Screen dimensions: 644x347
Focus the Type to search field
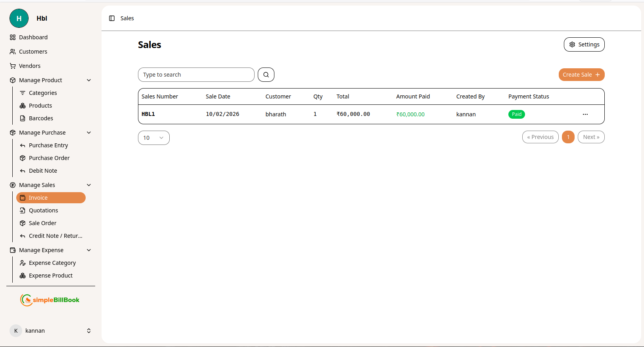coord(196,75)
